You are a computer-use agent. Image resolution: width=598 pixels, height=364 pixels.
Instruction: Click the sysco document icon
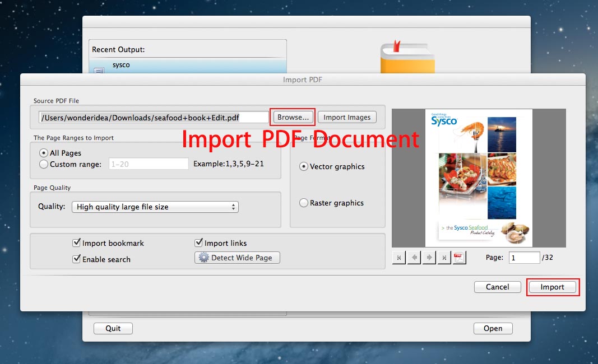click(x=99, y=71)
